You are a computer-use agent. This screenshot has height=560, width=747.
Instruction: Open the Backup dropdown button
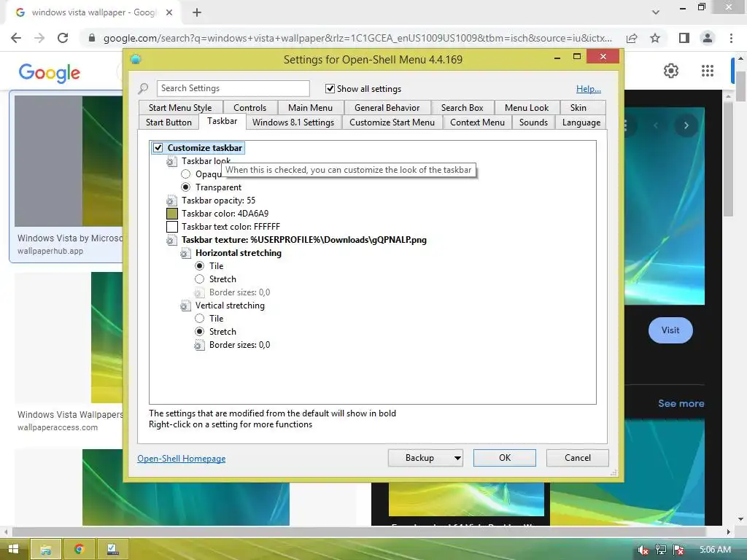[425, 458]
